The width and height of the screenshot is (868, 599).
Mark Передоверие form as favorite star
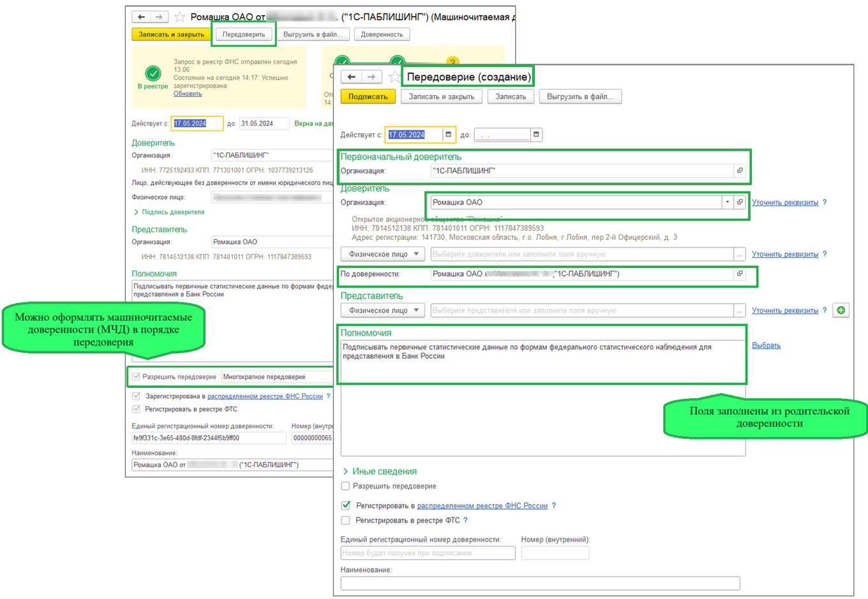click(x=394, y=77)
